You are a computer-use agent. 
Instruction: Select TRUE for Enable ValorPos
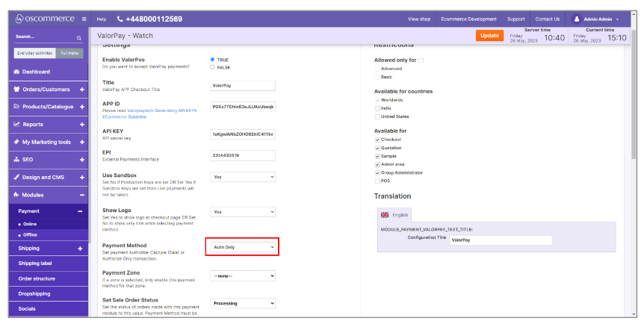coord(212,60)
